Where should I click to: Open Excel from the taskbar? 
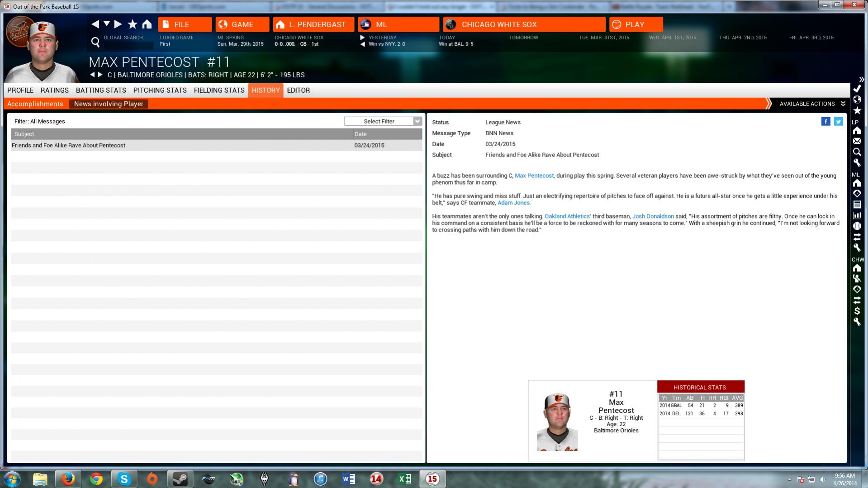pos(404,479)
